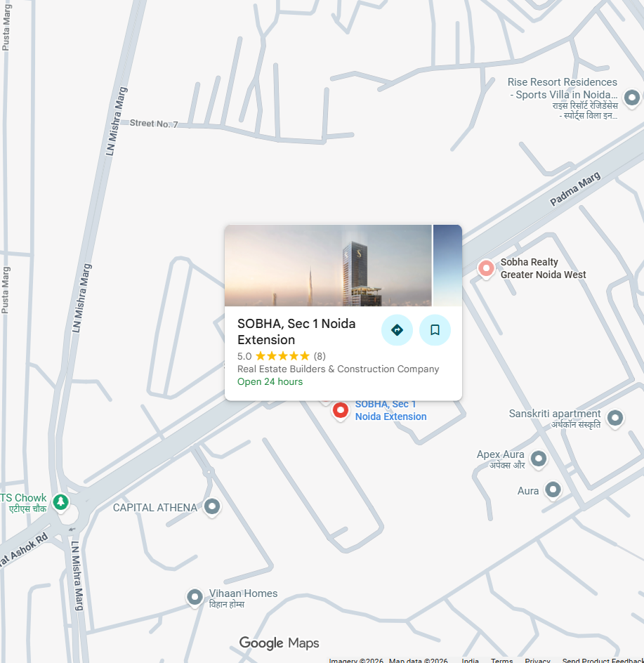The height and width of the screenshot is (663, 644).
Task: Click the Directions icon in the place card
Action: click(397, 330)
